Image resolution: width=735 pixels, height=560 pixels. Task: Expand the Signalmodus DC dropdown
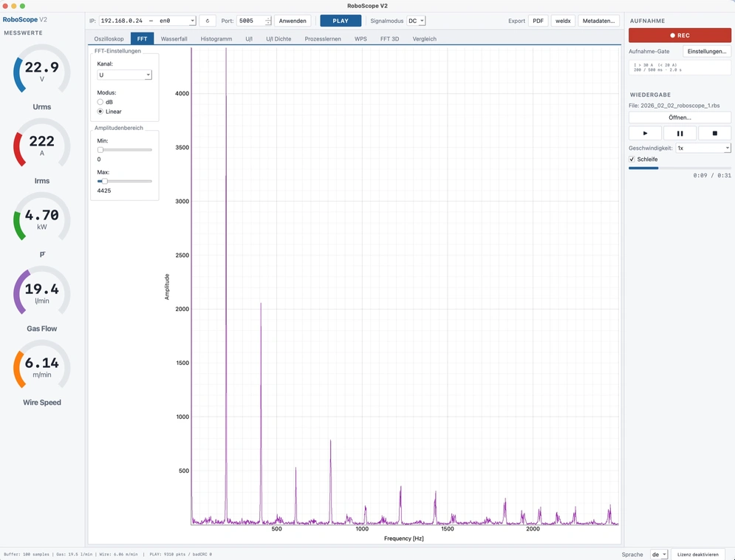click(416, 21)
